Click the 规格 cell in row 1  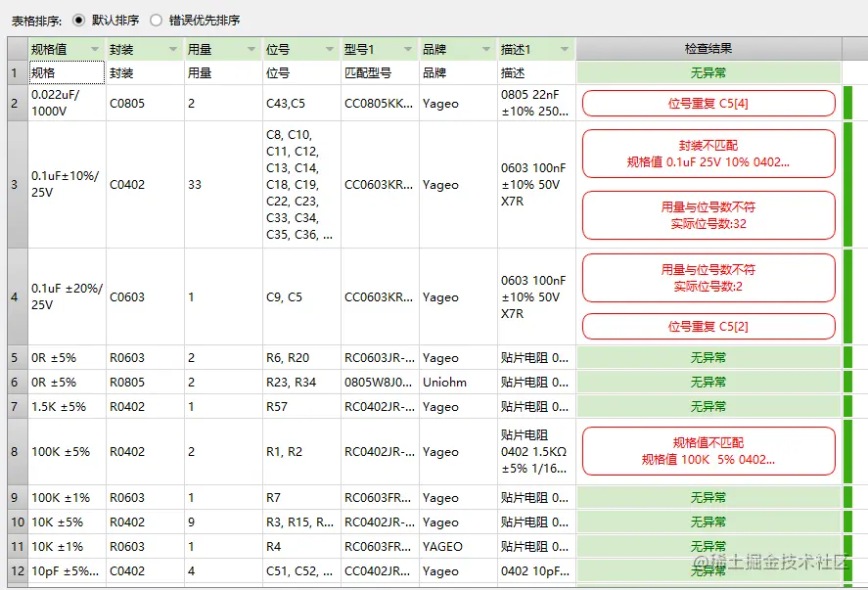67,72
